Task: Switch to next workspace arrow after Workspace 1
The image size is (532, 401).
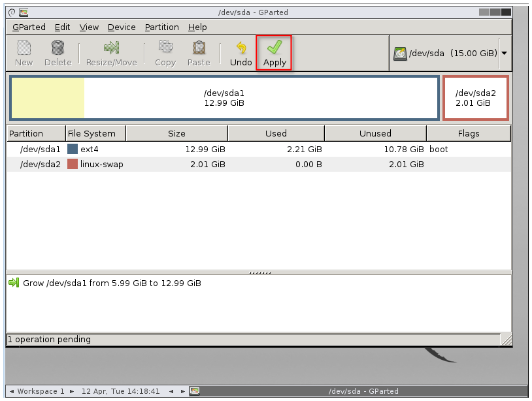Action: 72,391
